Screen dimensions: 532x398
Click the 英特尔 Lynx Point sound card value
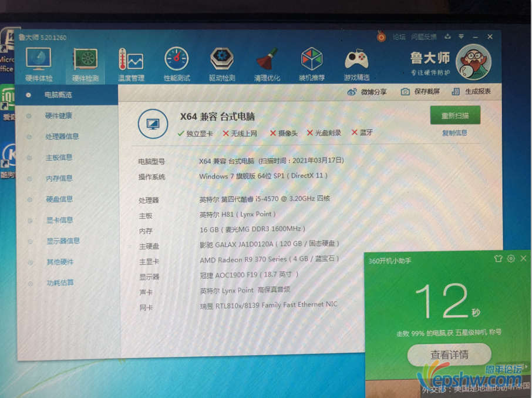(245, 290)
